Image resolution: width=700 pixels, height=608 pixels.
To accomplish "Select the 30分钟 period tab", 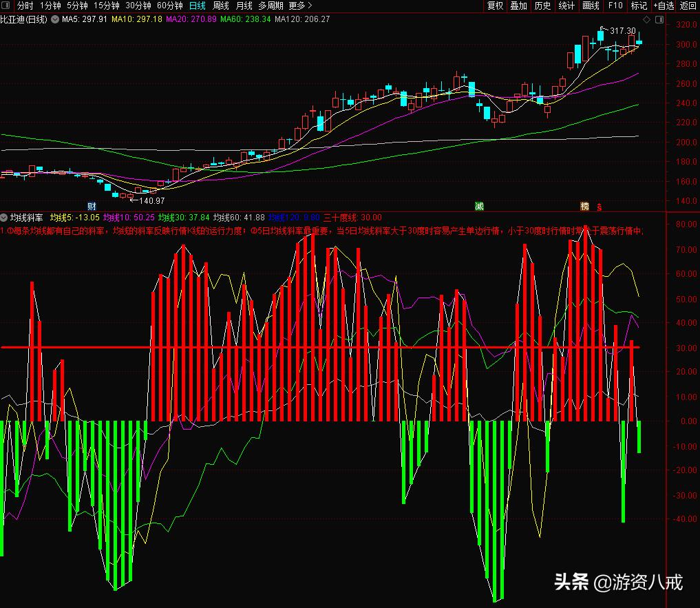I will pyautogui.click(x=138, y=6).
